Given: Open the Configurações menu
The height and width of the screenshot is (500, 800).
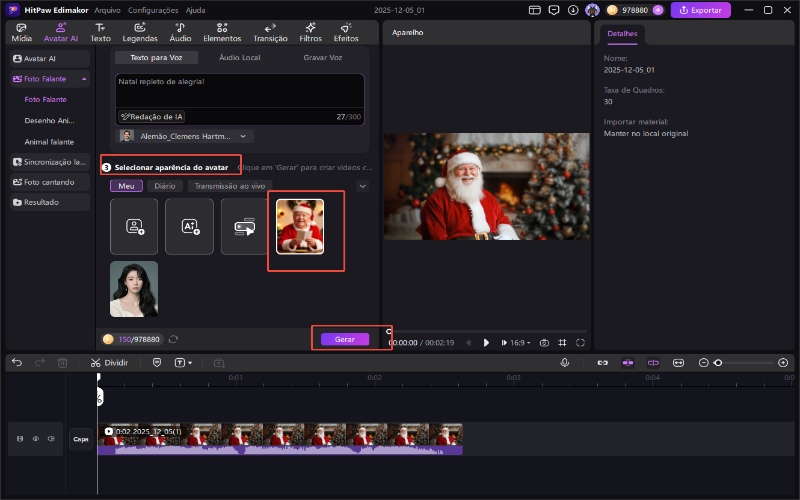Looking at the screenshot, I should [x=153, y=10].
